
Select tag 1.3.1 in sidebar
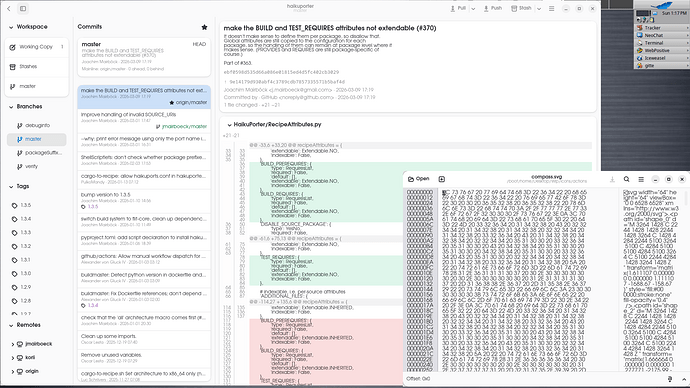[37, 260]
